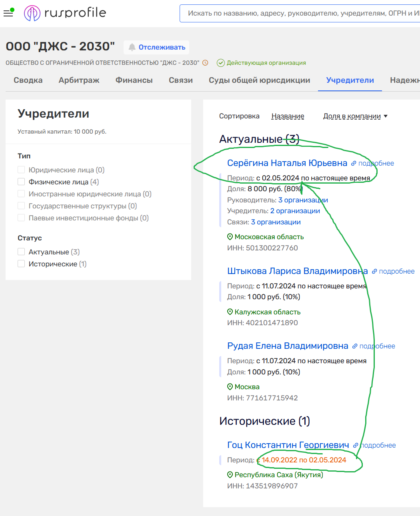Screen dimensions: 420x516
Task: Check the Физические лица filter
Action: (21, 182)
